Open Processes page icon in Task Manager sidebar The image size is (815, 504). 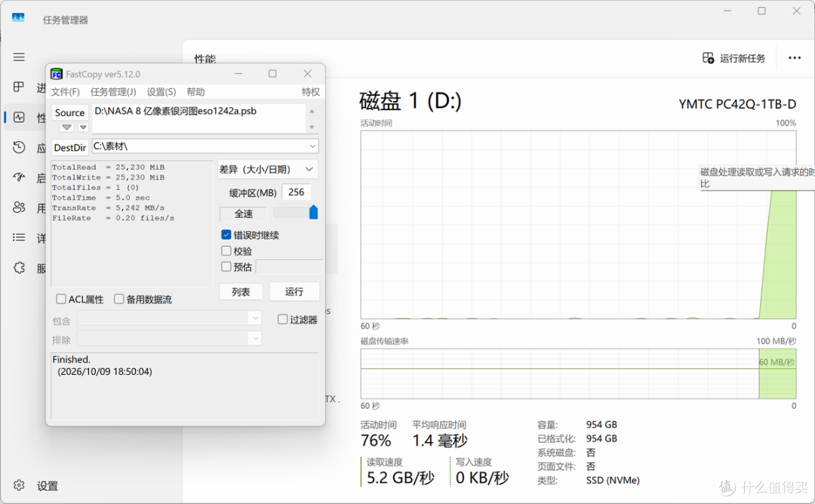[19, 87]
